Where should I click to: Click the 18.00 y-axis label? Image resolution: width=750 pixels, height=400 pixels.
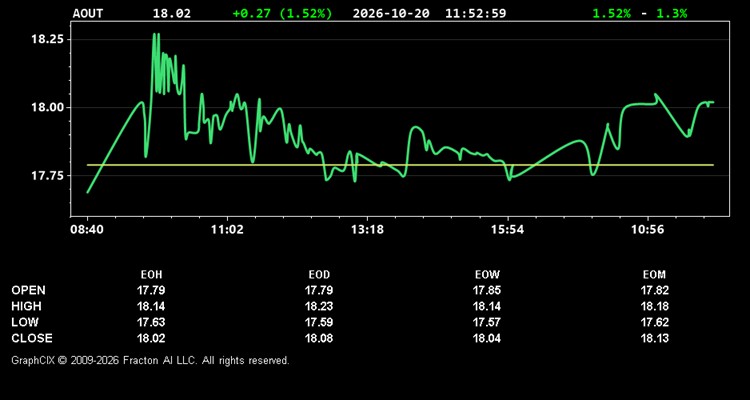coord(47,107)
